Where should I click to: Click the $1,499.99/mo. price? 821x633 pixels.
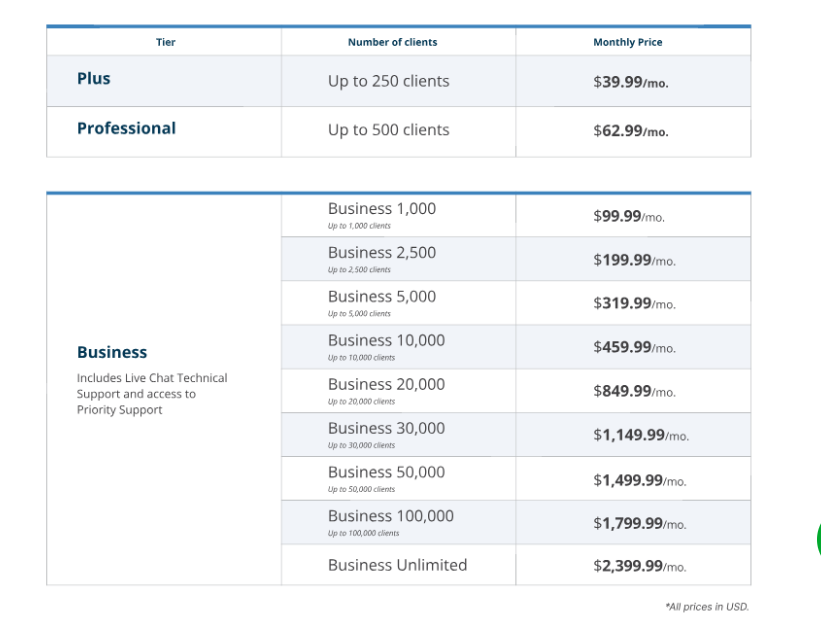click(x=640, y=480)
